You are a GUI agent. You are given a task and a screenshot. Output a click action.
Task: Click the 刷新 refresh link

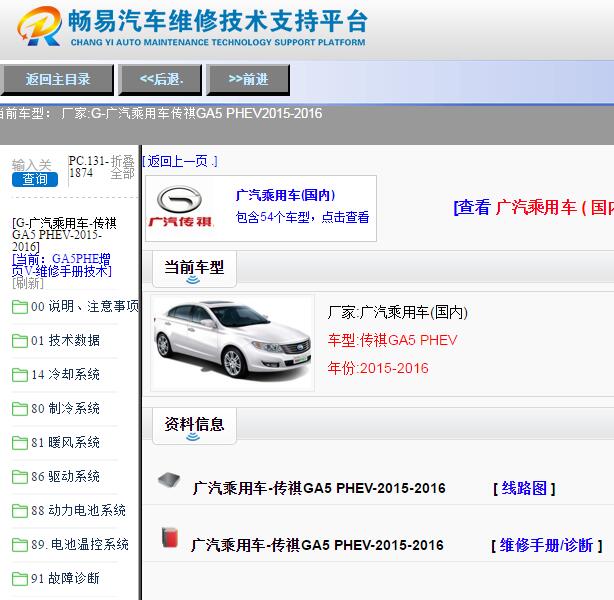27,283
